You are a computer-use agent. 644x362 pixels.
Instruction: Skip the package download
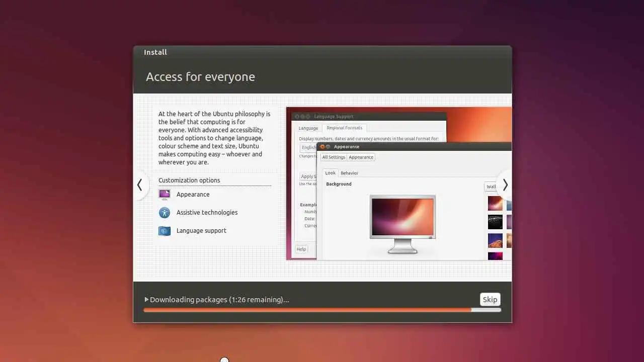point(490,300)
